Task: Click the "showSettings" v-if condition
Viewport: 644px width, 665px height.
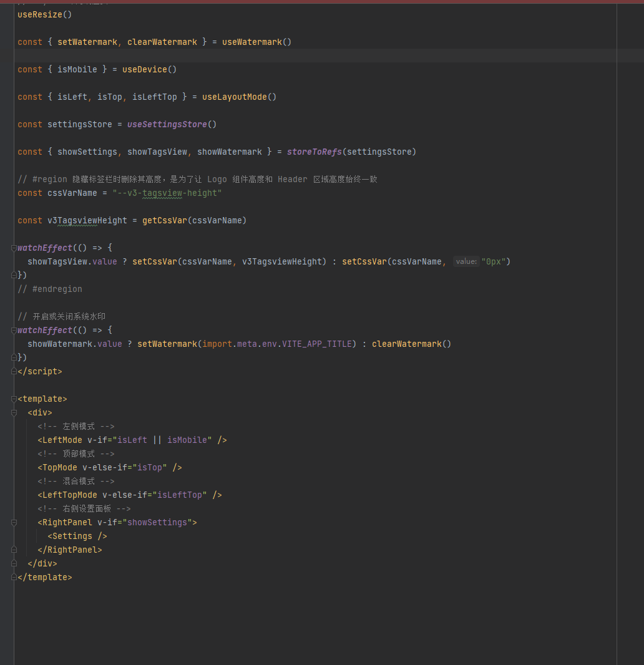Action: coord(157,523)
